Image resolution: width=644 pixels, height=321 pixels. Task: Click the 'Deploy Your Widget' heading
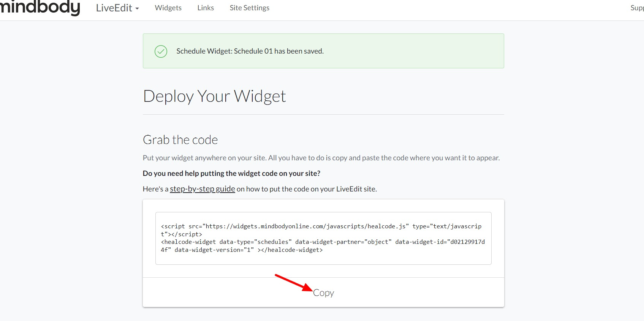[214, 96]
